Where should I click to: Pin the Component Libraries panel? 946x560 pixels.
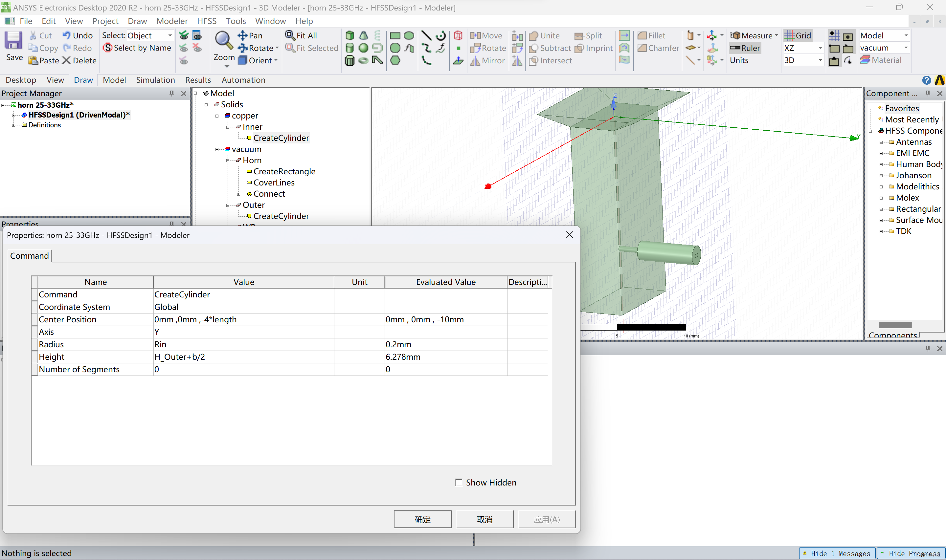click(928, 93)
